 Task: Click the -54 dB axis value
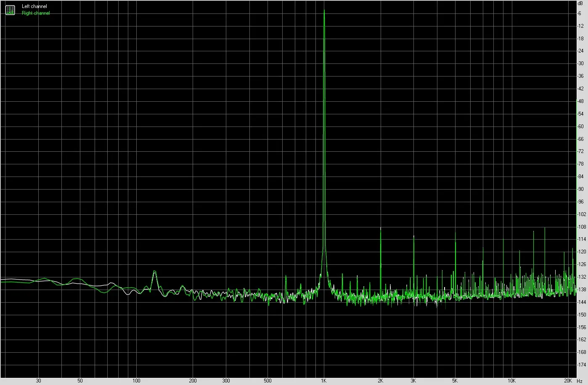coord(581,114)
